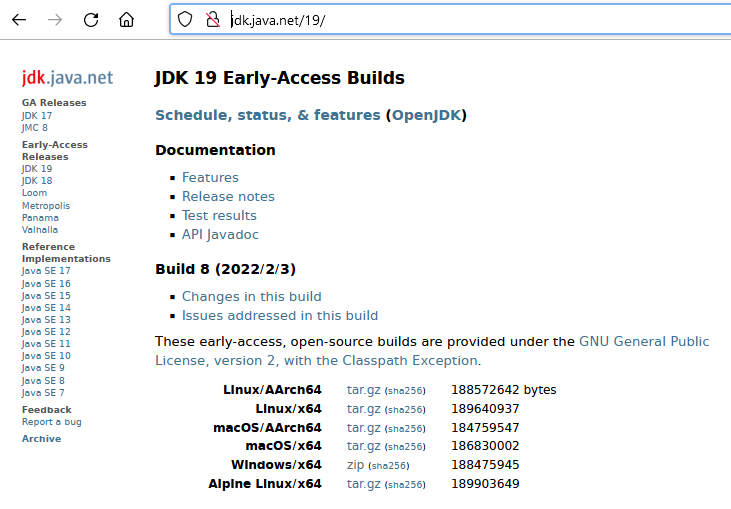Open Java SE 14 reference implementation

pyautogui.click(x=46, y=308)
